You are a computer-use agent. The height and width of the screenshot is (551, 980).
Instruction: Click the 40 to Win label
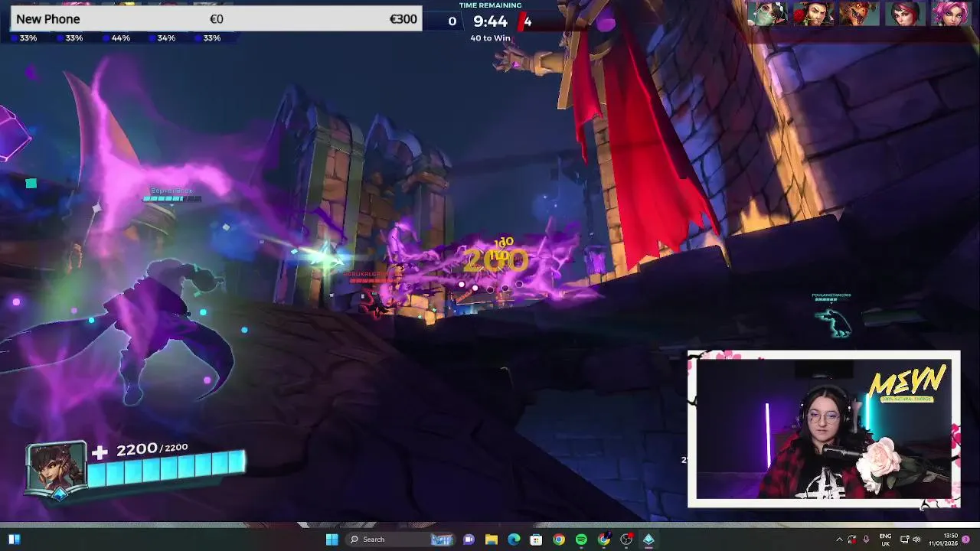pos(490,38)
